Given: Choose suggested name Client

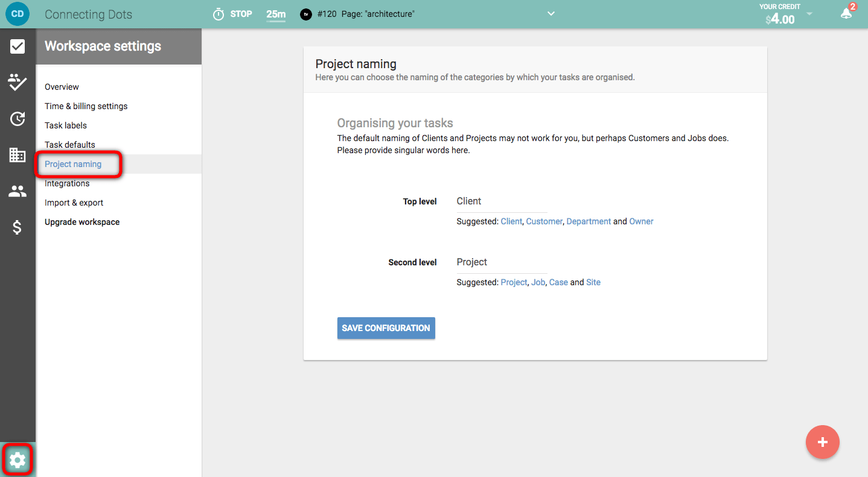Looking at the screenshot, I should 511,221.
